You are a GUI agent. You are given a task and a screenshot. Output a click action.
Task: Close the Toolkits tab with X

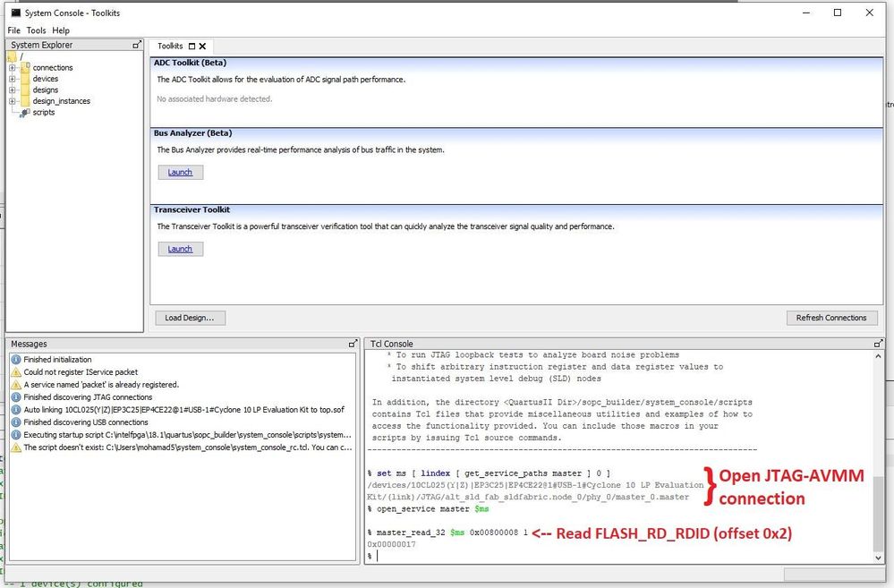[202, 47]
